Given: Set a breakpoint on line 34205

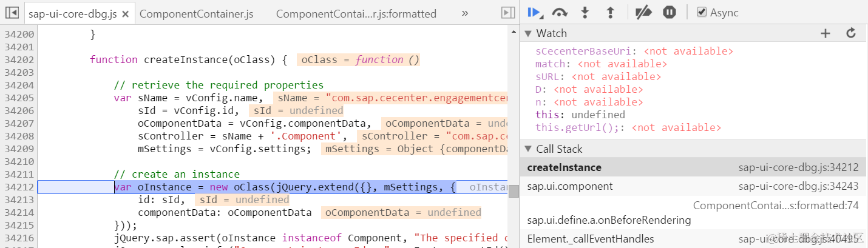Looking at the screenshot, I should (19, 98).
